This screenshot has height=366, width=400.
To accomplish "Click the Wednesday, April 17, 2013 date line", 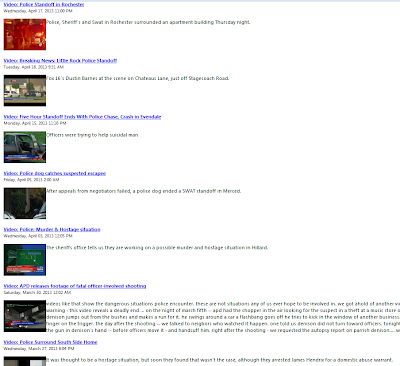I will click(x=38, y=11).
